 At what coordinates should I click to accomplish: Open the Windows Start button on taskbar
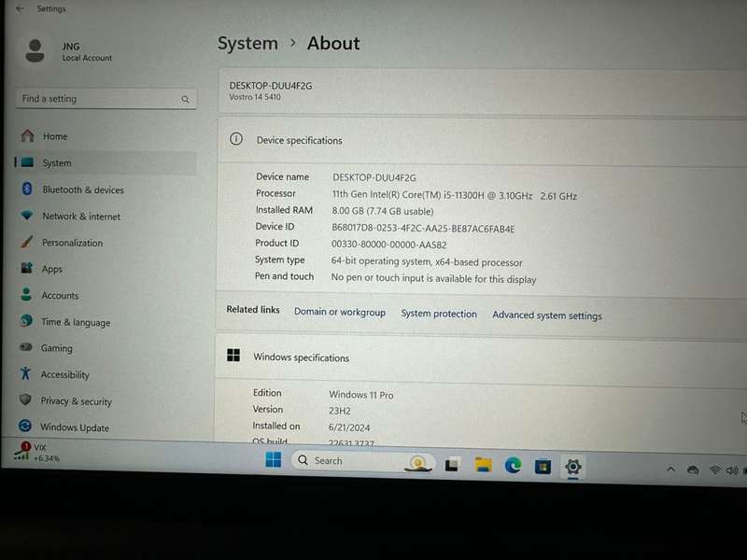pos(273,460)
